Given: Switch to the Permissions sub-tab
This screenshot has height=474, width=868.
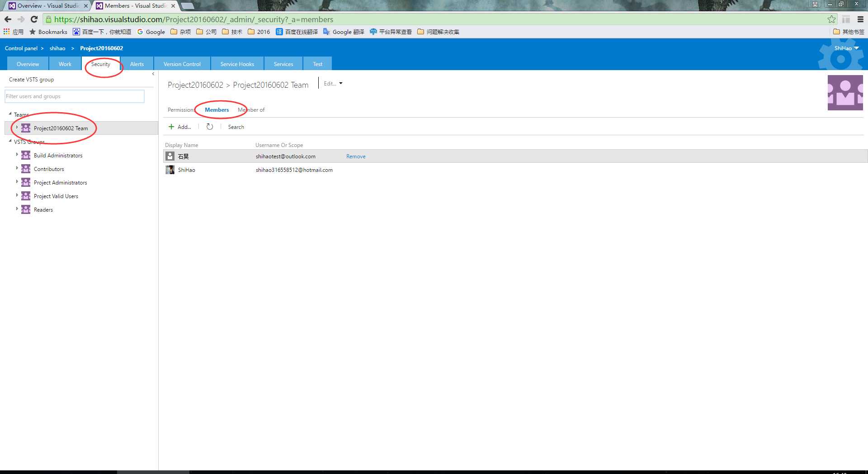Looking at the screenshot, I should coord(182,109).
